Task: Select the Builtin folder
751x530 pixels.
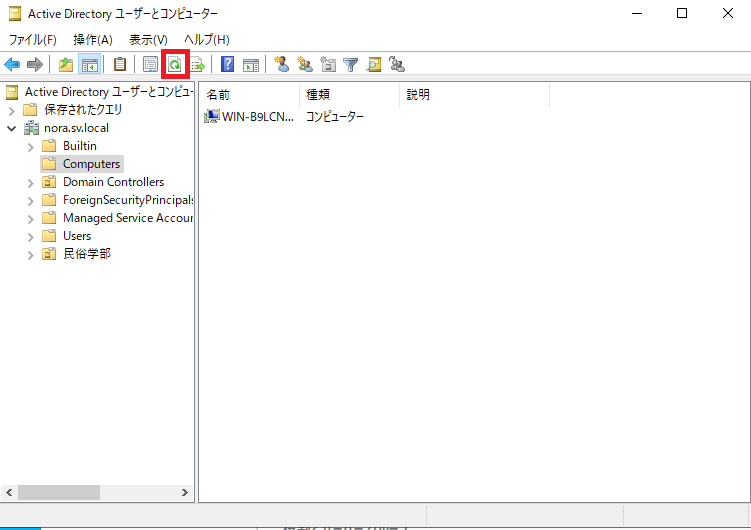Action: 80,146
